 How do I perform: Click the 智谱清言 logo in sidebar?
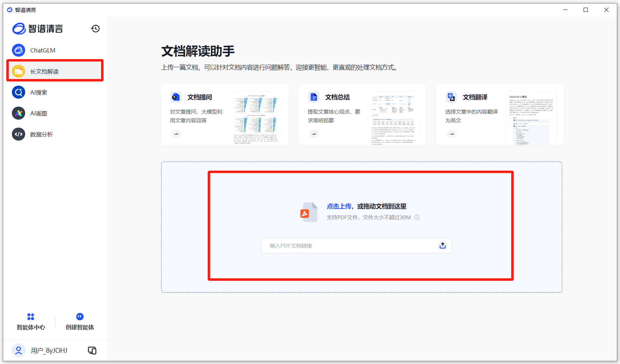click(37, 29)
